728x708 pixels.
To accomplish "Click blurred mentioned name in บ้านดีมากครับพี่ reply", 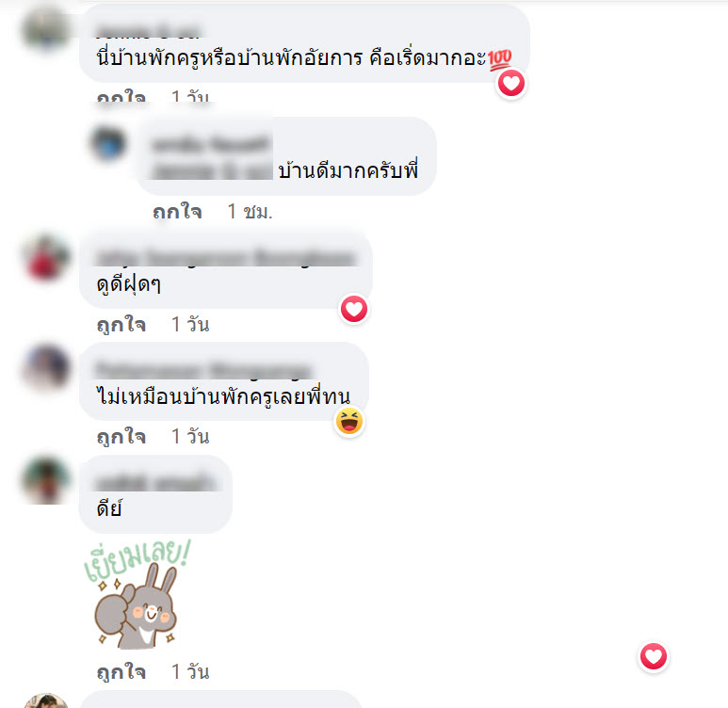I will click(212, 170).
